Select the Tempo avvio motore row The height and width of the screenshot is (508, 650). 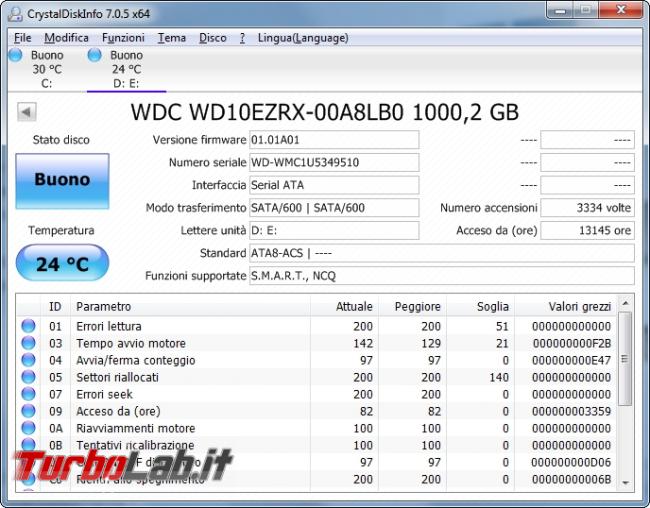click(x=317, y=343)
